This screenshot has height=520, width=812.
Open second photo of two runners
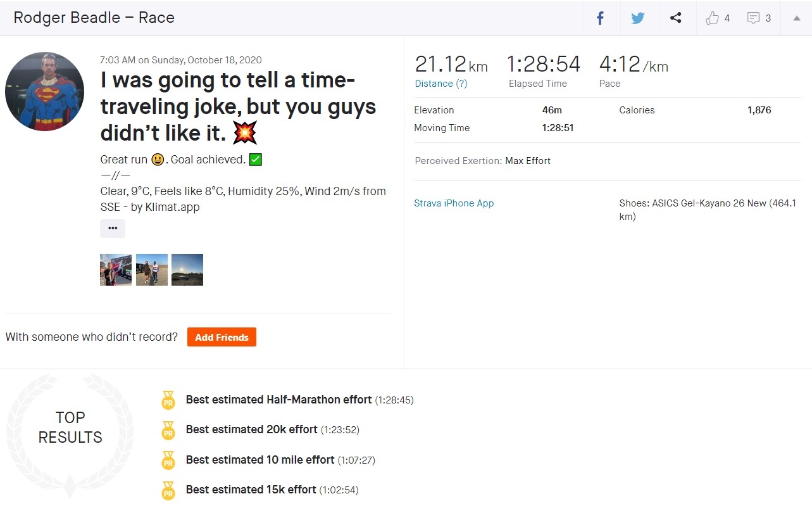tap(152, 270)
